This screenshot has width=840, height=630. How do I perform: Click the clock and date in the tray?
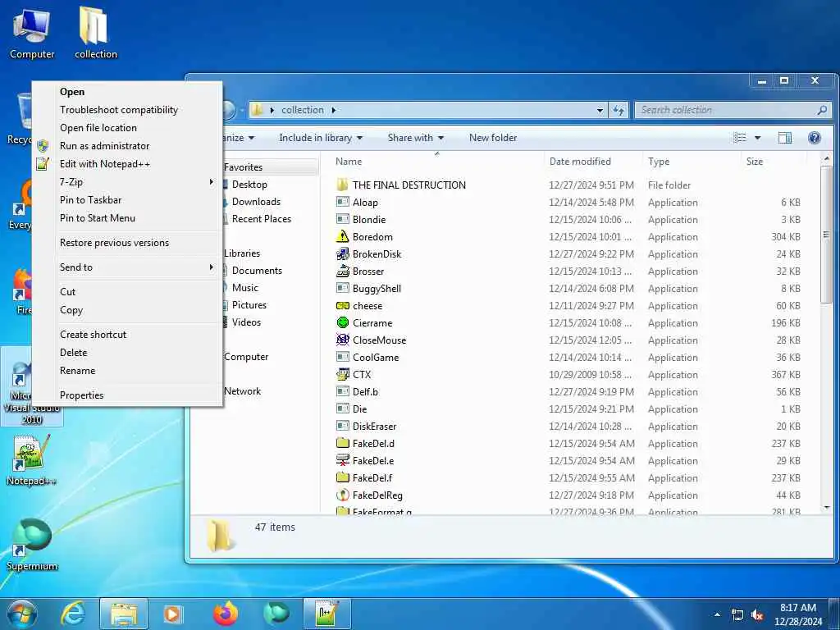(x=798, y=614)
